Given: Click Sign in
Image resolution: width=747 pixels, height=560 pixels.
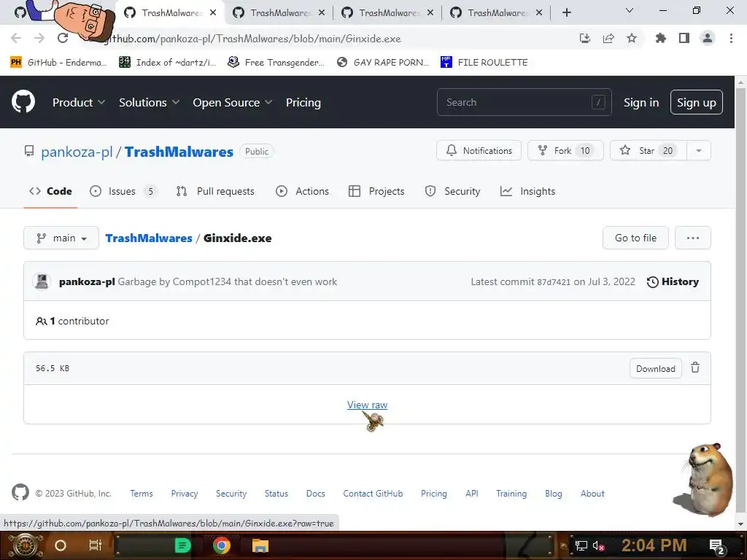Looking at the screenshot, I should [641, 102].
